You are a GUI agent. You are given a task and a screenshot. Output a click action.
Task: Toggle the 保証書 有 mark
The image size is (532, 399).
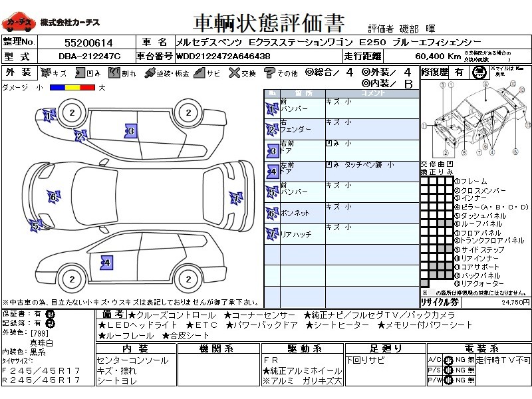click(x=50, y=314)
